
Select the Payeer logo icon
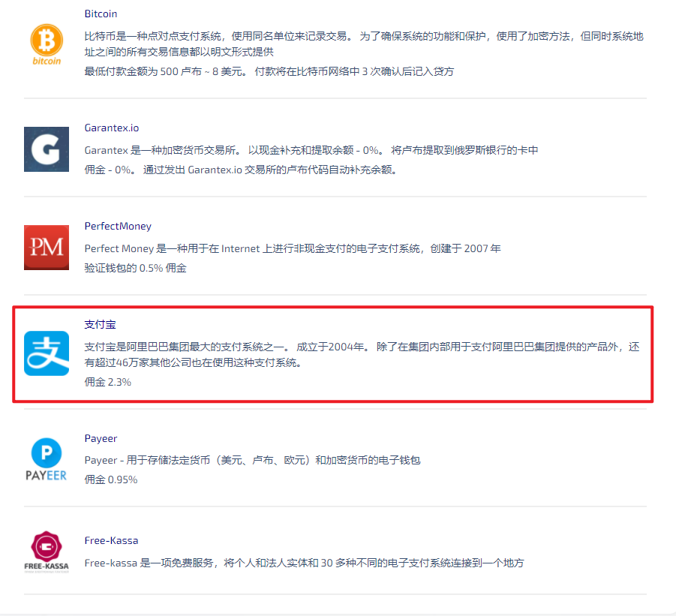[x=47, y=459]
